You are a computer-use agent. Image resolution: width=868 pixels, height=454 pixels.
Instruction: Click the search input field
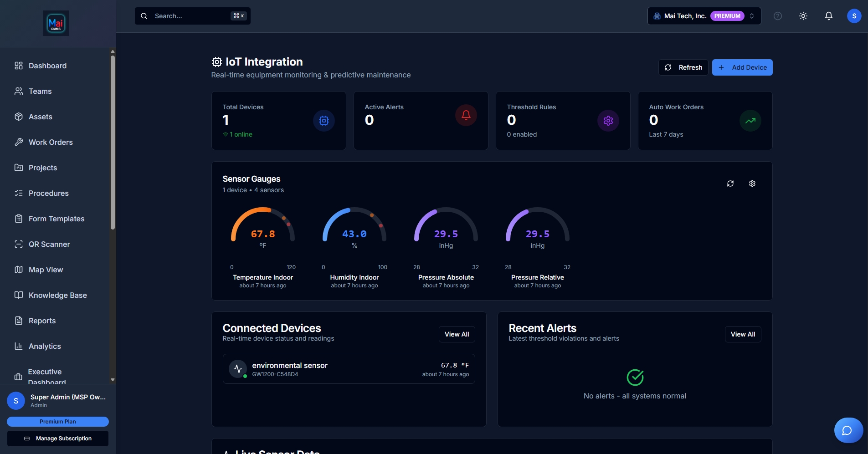[x=192, y=15]
